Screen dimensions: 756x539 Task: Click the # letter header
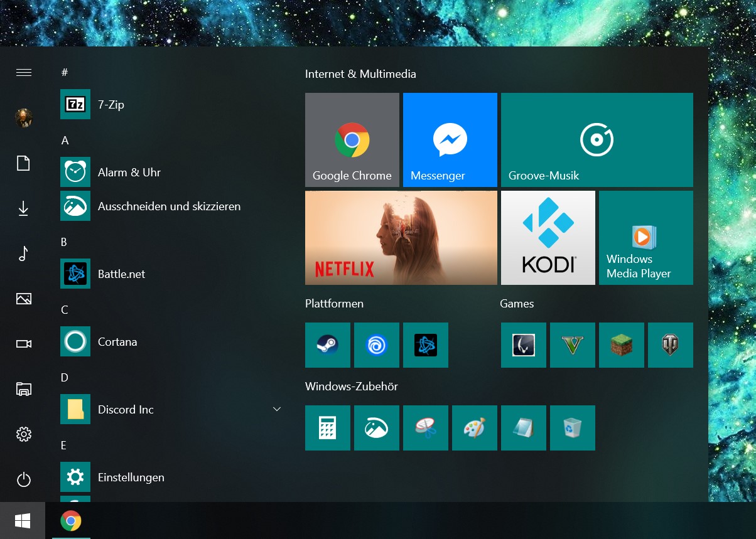(64, 73)
